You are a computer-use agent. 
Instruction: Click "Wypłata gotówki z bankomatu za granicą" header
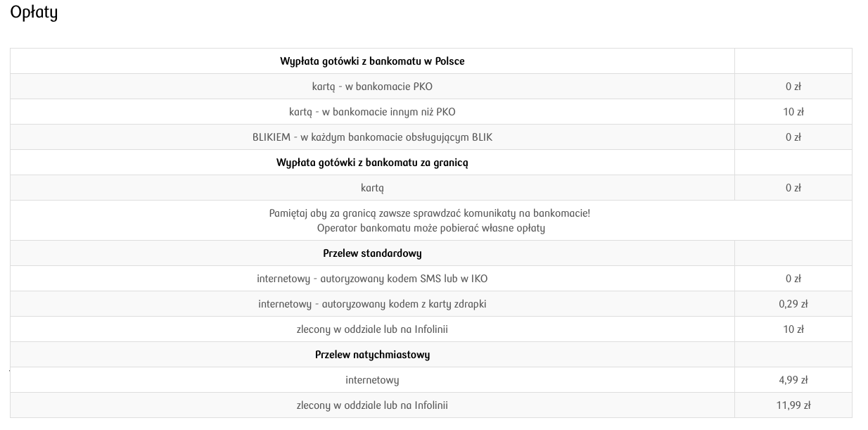pos(372,163)
